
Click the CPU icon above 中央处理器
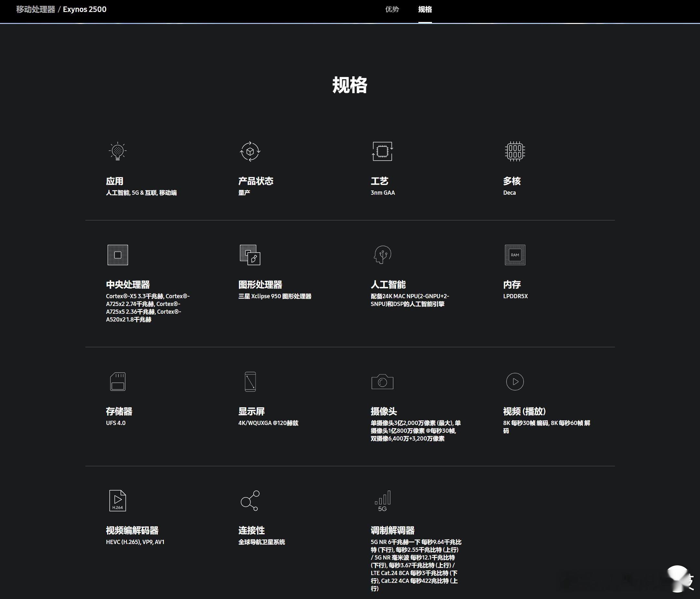click(118, 255)
